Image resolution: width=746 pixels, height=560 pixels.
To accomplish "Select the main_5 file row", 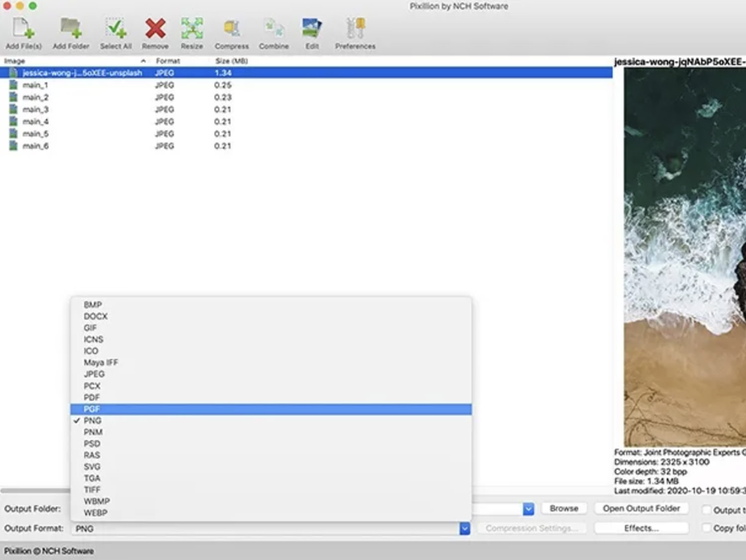I will (306, 134).
